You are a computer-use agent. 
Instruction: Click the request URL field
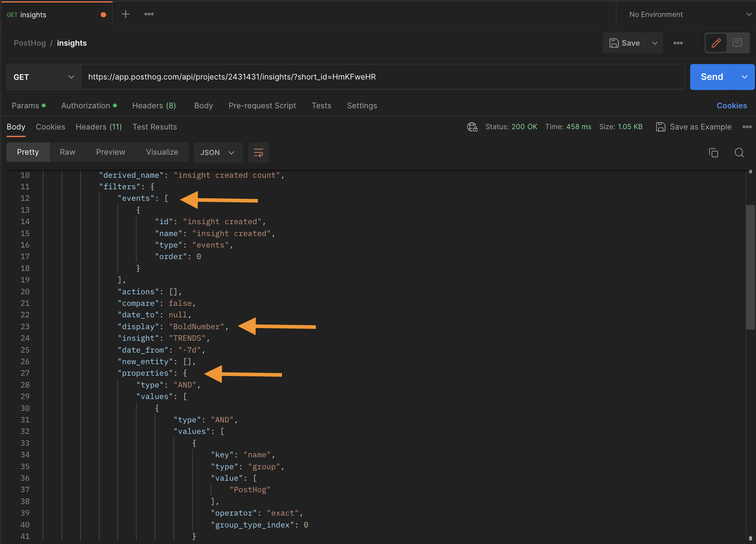tap(381, 77)
